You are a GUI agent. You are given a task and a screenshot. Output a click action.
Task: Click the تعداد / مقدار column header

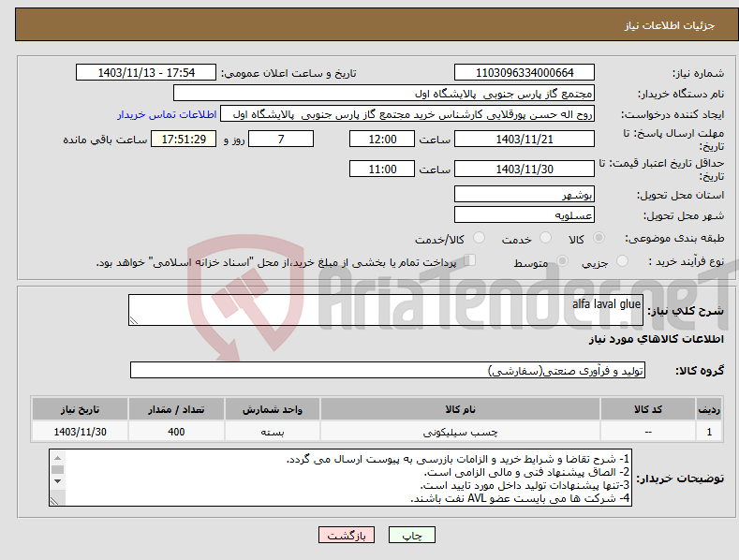(176, 409)
